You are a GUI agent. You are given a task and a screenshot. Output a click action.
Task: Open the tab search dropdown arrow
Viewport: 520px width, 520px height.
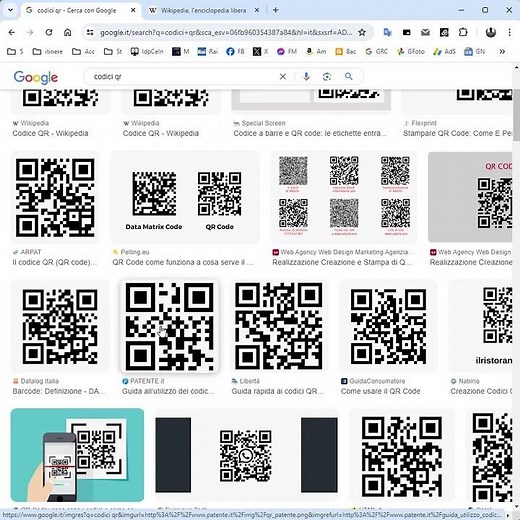pyautogui.click(x=10, y=10)
